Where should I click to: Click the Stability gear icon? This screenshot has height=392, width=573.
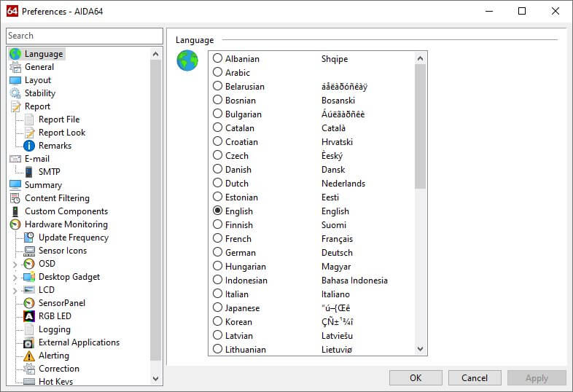coord(15,93)
